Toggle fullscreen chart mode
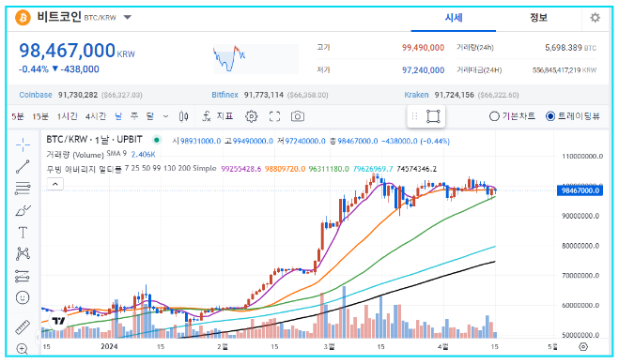Screen dimensions: 619x364 275,116
